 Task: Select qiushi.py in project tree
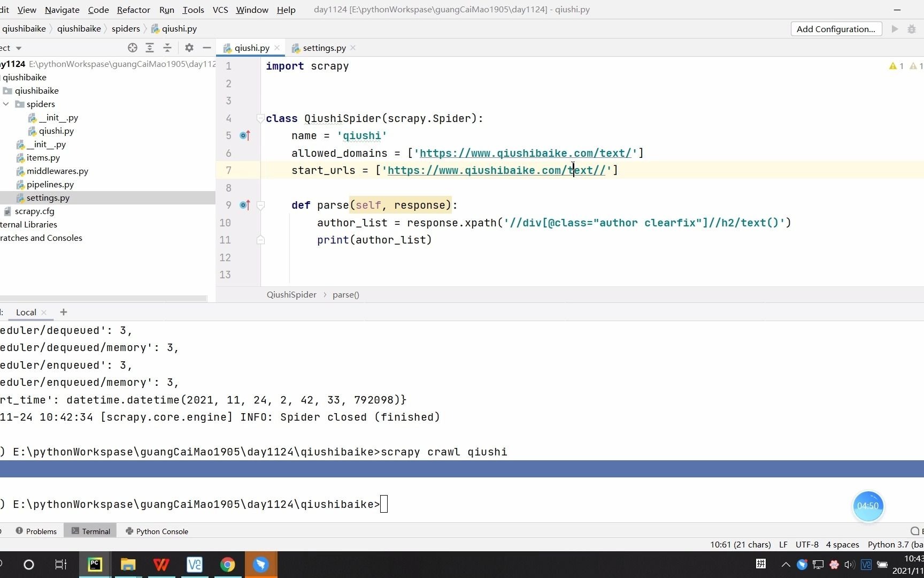pyautogui.click(x=56, y=131)
